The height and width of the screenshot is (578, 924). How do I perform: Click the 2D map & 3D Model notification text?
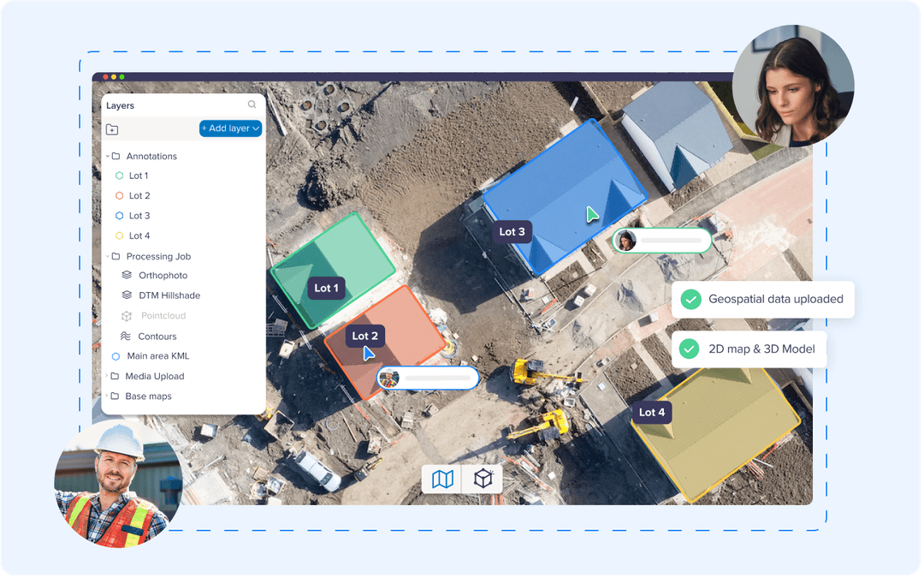coord(761,349)
